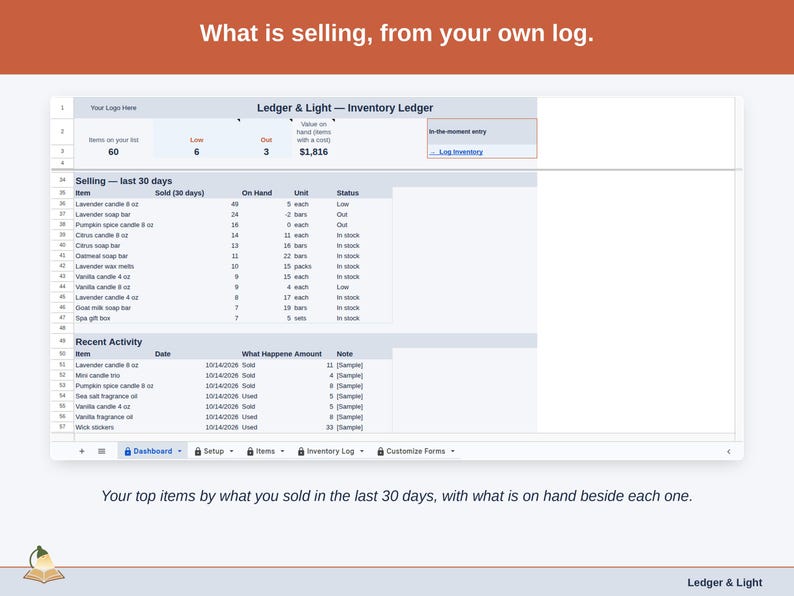
Task: Open the Items sheet tab
Action: (x=265, y=451)
